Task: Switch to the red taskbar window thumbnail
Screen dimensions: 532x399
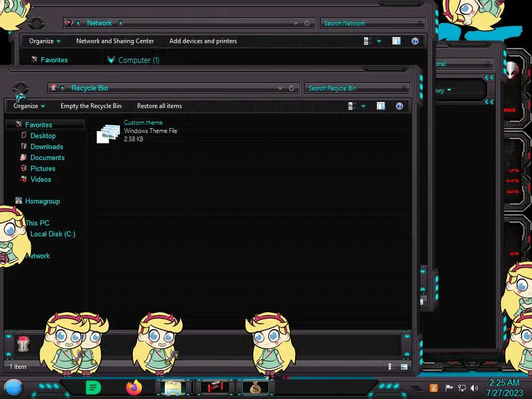Action: (215, 388)
